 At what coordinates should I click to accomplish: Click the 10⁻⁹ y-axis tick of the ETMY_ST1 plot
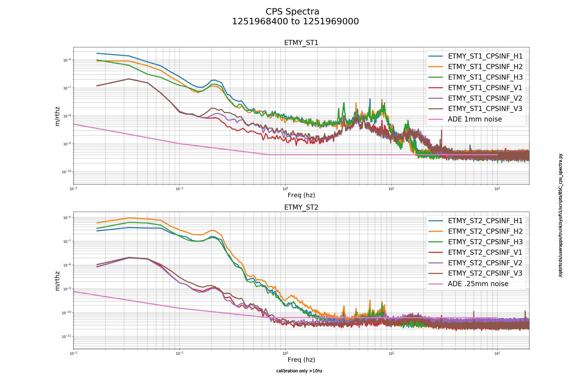coord(66,144)
